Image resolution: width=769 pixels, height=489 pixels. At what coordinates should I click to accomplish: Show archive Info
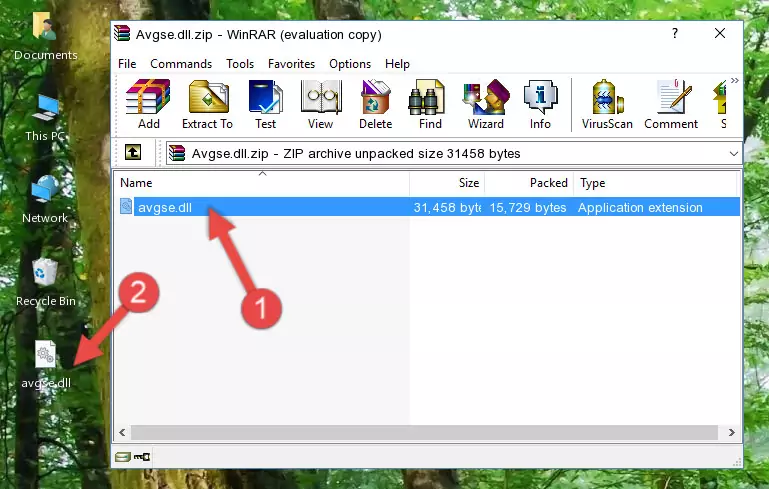coord(540,104)
